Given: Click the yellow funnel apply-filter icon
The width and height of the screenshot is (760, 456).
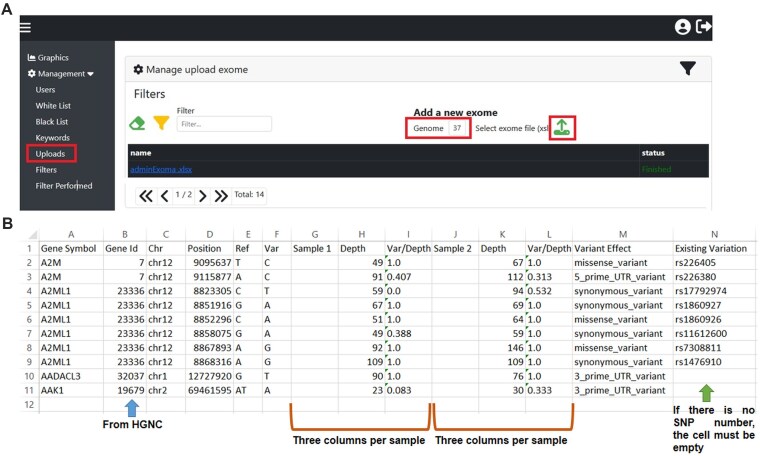Looking at the screenshot, I should [160, 124].
